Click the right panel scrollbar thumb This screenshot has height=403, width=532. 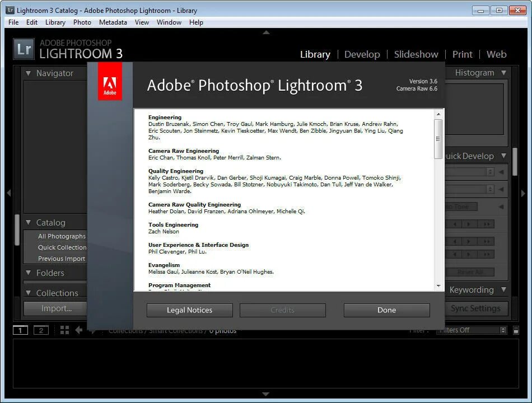(515, 161)
